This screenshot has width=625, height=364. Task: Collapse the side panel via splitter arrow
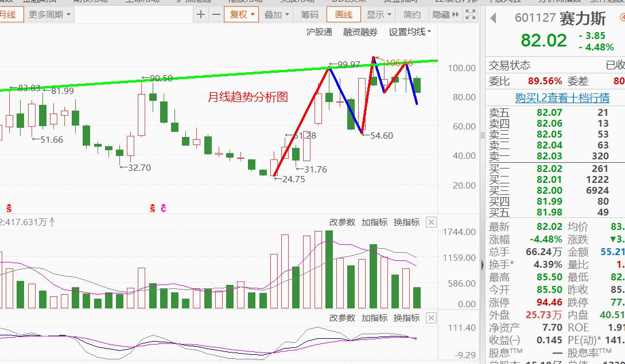(x=482, y=264)
